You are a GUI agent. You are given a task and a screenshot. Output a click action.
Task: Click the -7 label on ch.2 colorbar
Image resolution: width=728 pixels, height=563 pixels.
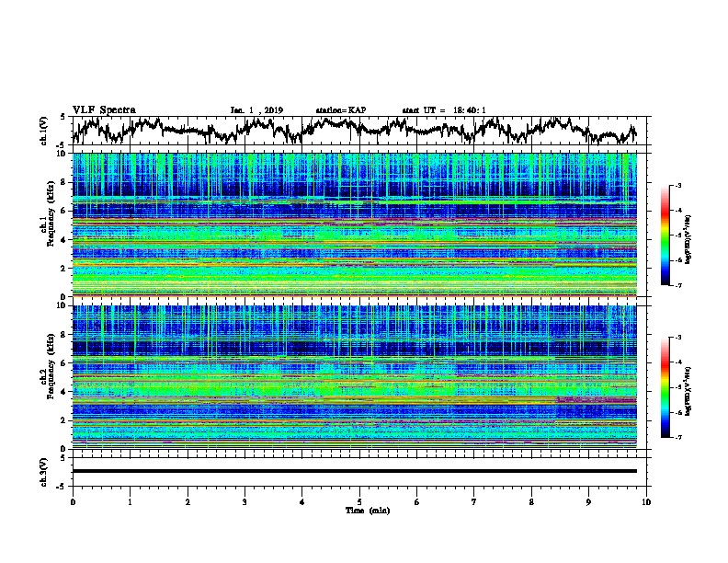point(677,438)
